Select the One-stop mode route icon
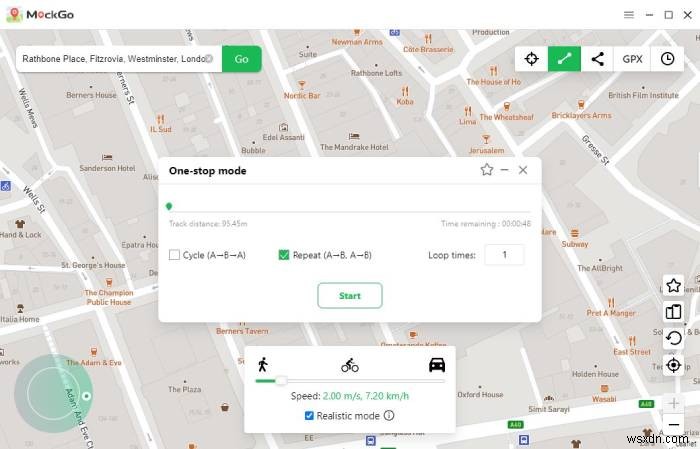The height and width of the screenshot is (449, 700). (564, 58)
